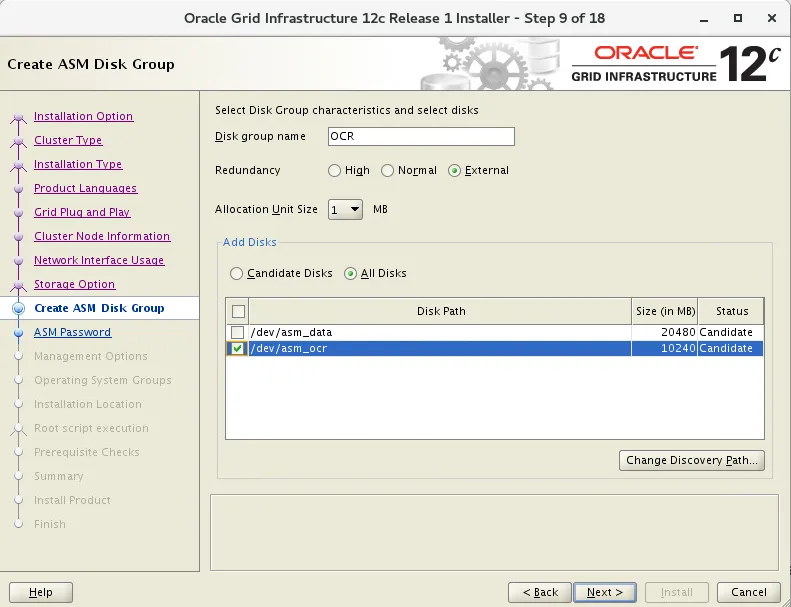791x607 pixels.
Task: Open Grid Plug and Play step
Action: pyautogui.click(x=82, y=212)
